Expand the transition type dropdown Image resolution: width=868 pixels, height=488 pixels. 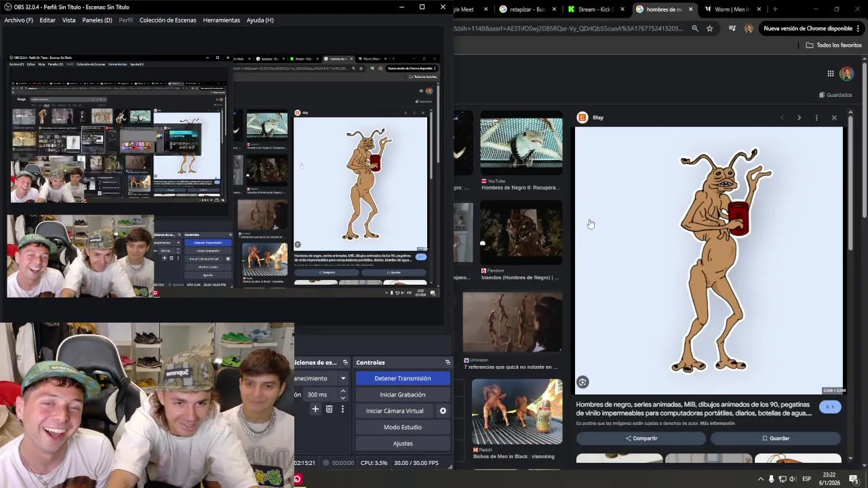coord(343,378)
